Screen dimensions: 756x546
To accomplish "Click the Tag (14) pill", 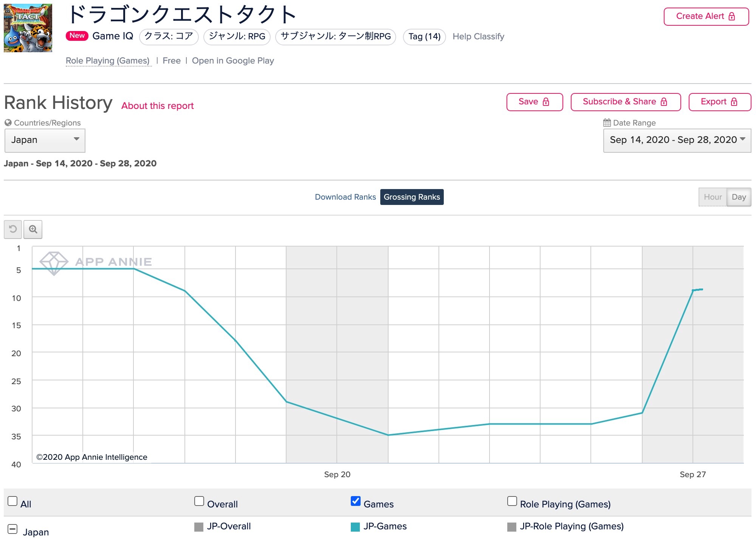I will tap(424, 37).
